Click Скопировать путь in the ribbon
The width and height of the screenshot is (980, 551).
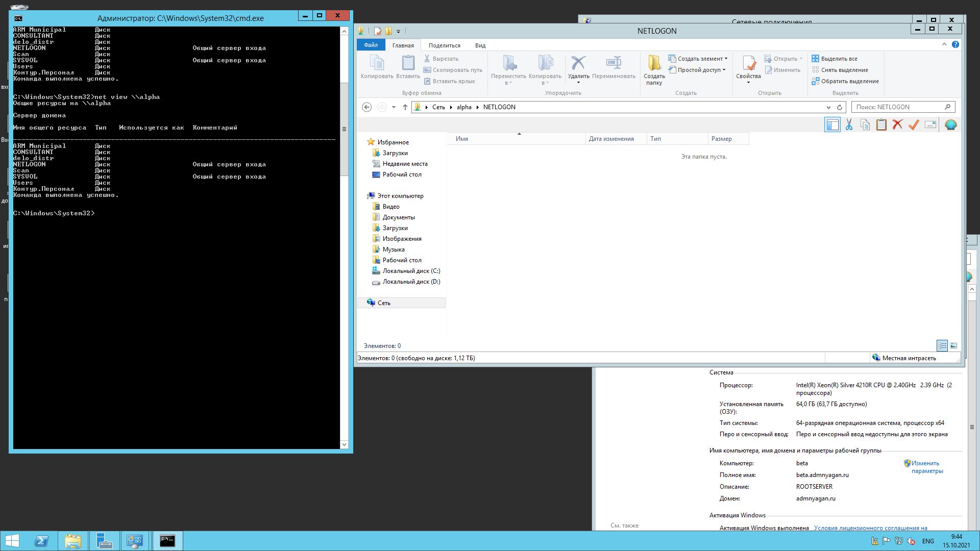click(x=453, y=70)
